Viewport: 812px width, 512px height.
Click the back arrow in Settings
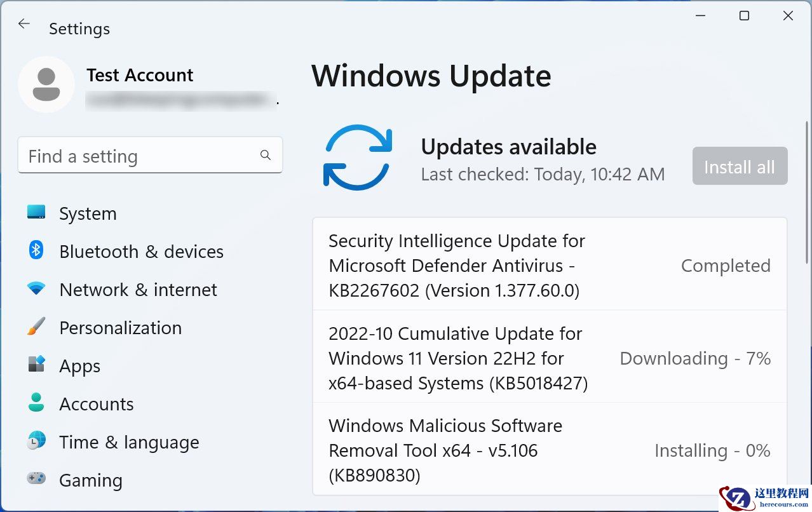(24, 24)
